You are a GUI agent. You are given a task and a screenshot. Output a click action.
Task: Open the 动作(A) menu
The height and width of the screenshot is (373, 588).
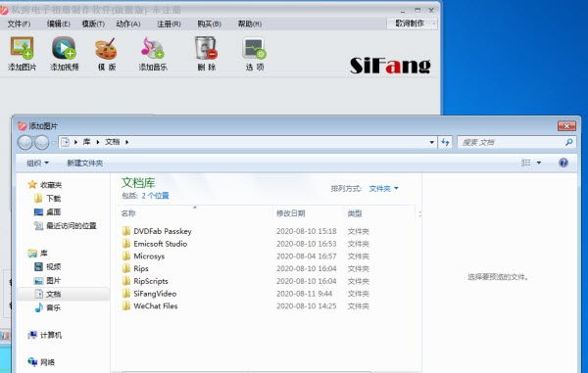(128, 23)
